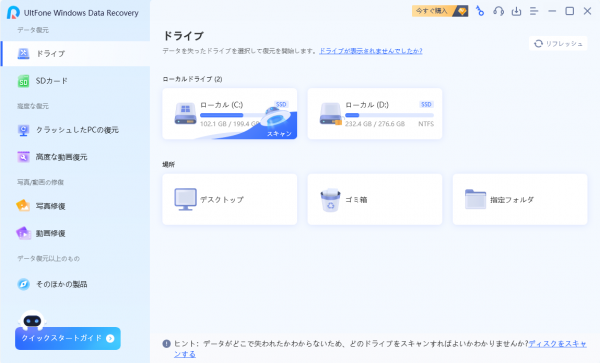Click the desktop monitor icon
This screenshot has width=600, height=363.
click(x=186, y=199)
